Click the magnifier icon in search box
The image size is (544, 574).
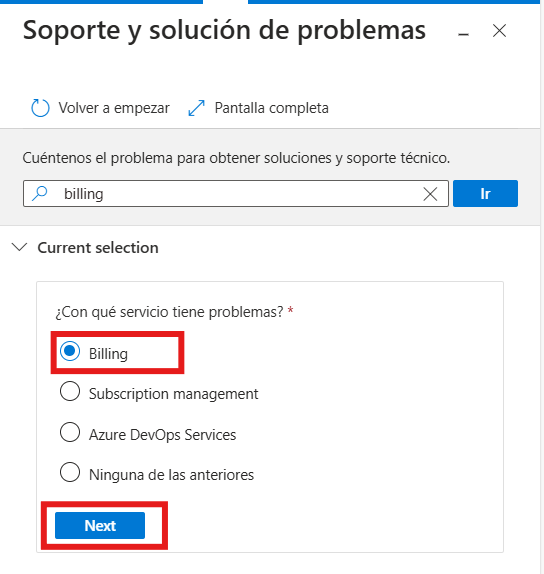click(40, 193)
